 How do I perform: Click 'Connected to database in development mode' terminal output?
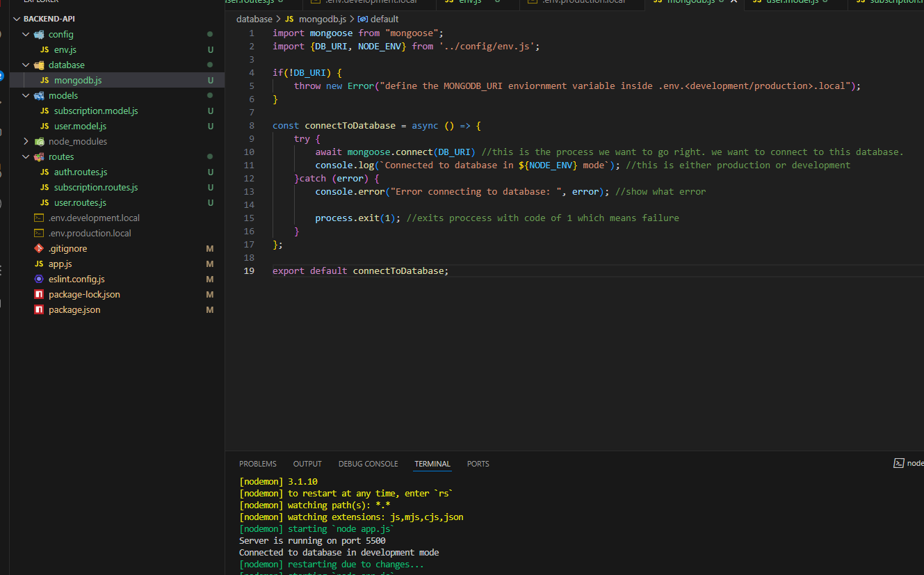point(339,553)
